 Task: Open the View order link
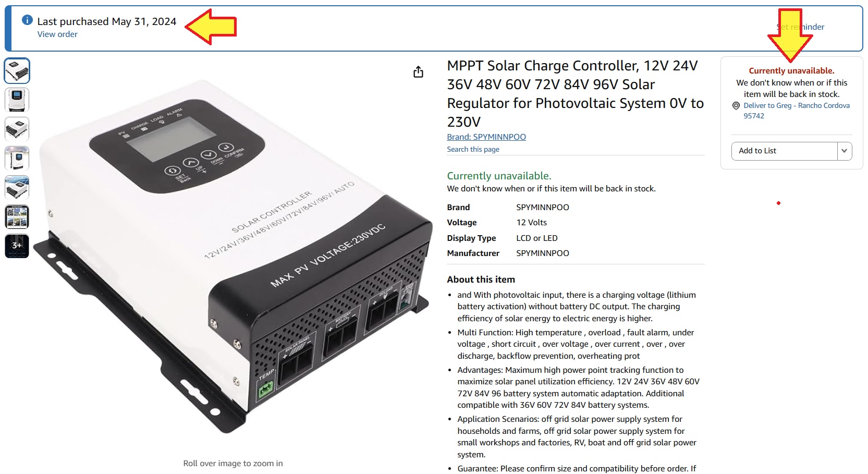[x=57, y=34]
